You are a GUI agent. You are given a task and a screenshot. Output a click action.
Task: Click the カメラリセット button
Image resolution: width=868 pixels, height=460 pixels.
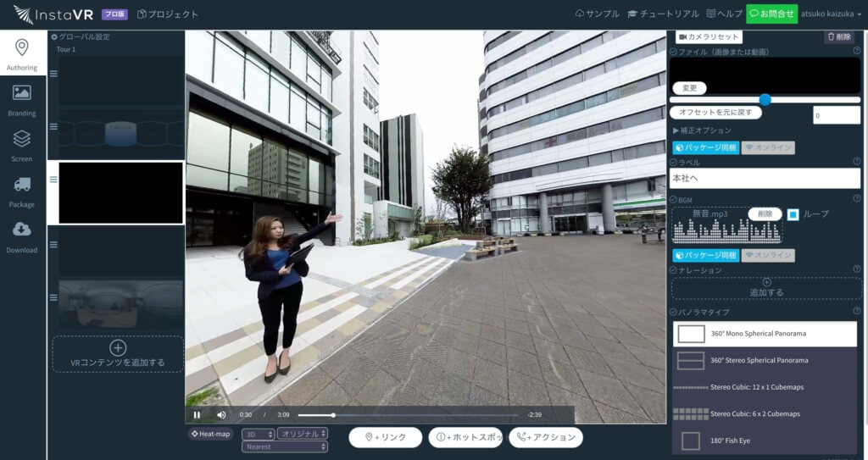coord(709,36)
